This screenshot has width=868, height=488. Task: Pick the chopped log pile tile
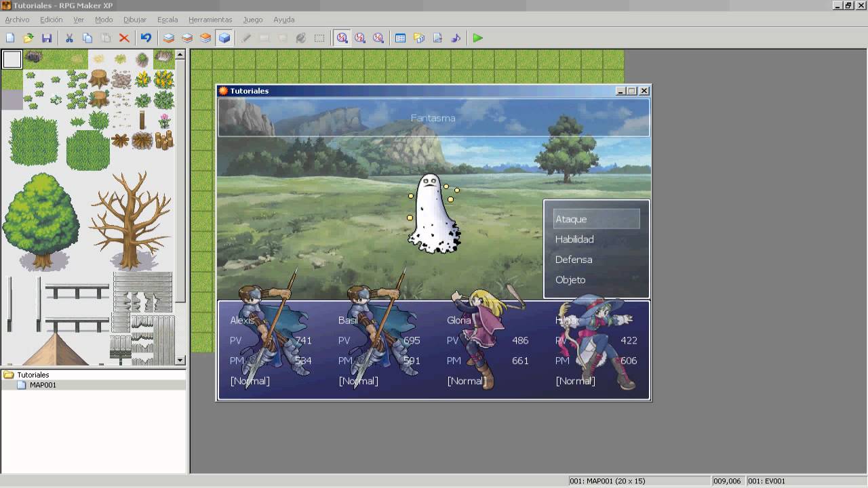click(x=164, y=140)
